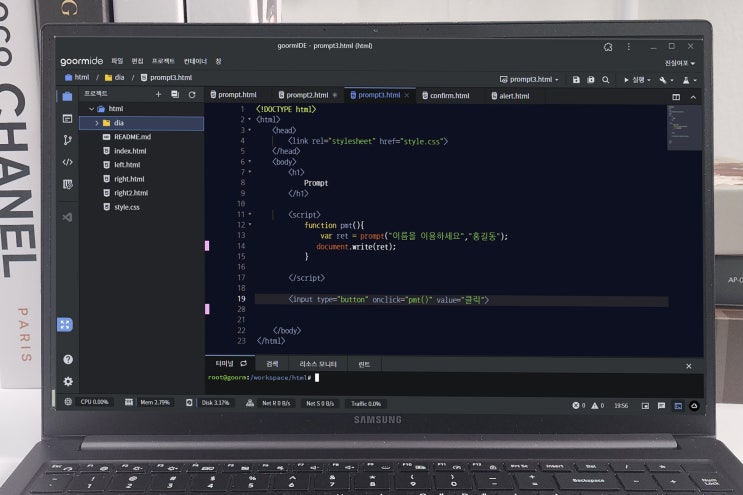Collapse the html root folder

pyautogui.click(x=91, y=109)
